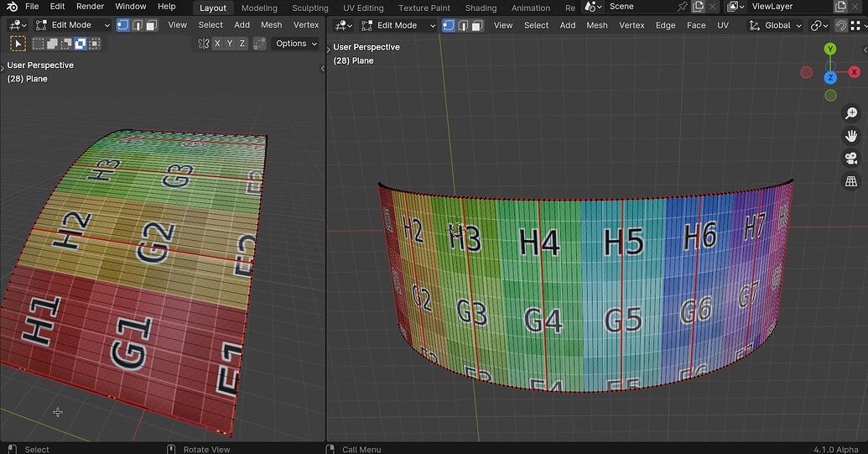Toggle auto merge vertices icon

tap(259, 44)
